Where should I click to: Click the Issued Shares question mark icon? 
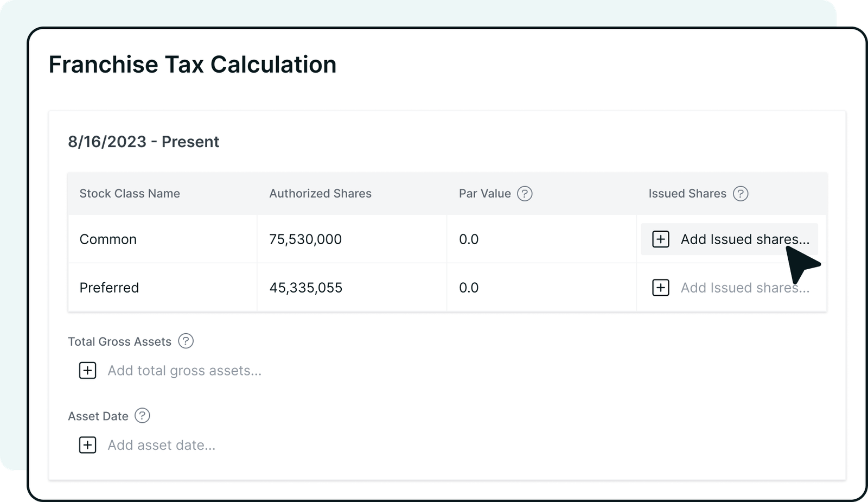(740, 194)
